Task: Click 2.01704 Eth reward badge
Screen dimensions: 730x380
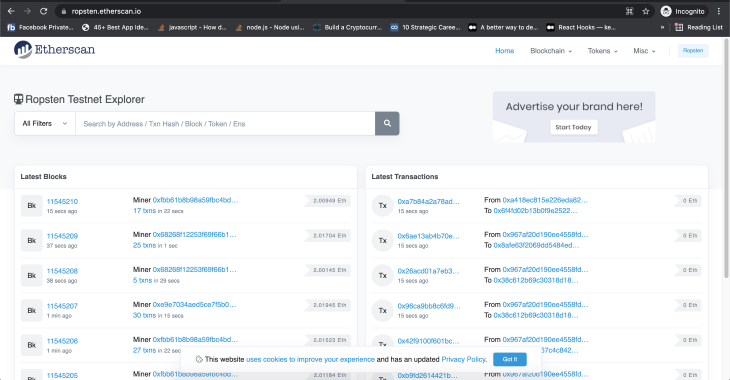Action: (328, 236)
